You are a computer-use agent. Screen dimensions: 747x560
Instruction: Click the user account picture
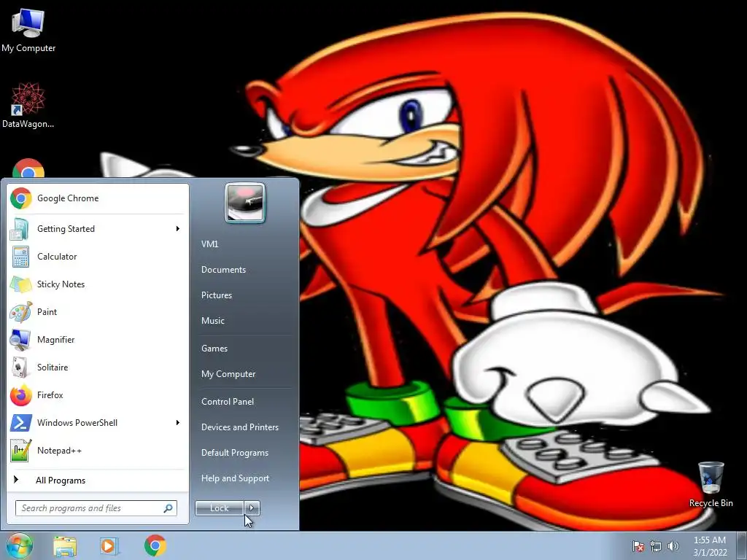tap(245, 203)
